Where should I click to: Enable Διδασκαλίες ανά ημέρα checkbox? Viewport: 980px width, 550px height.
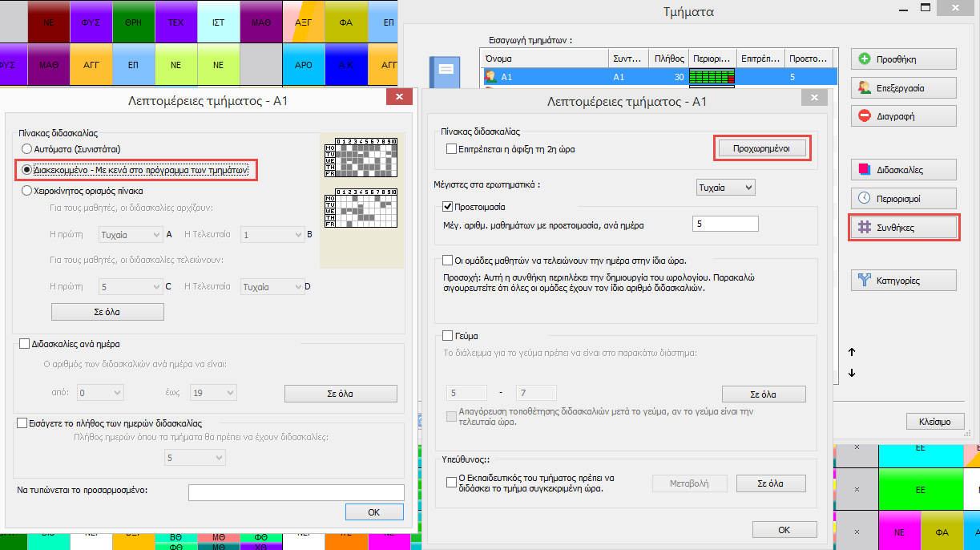pyautogui.click(x=23, y=344)
